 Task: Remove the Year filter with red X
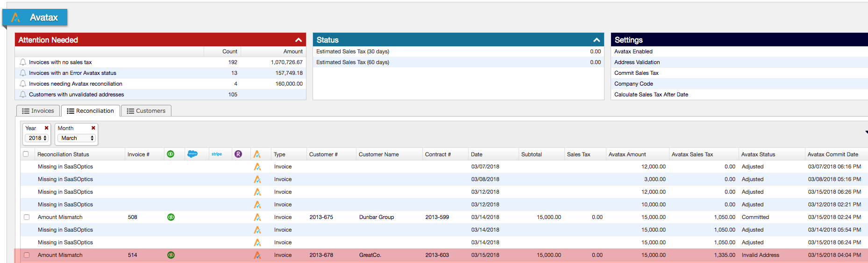tap(46, 128)
